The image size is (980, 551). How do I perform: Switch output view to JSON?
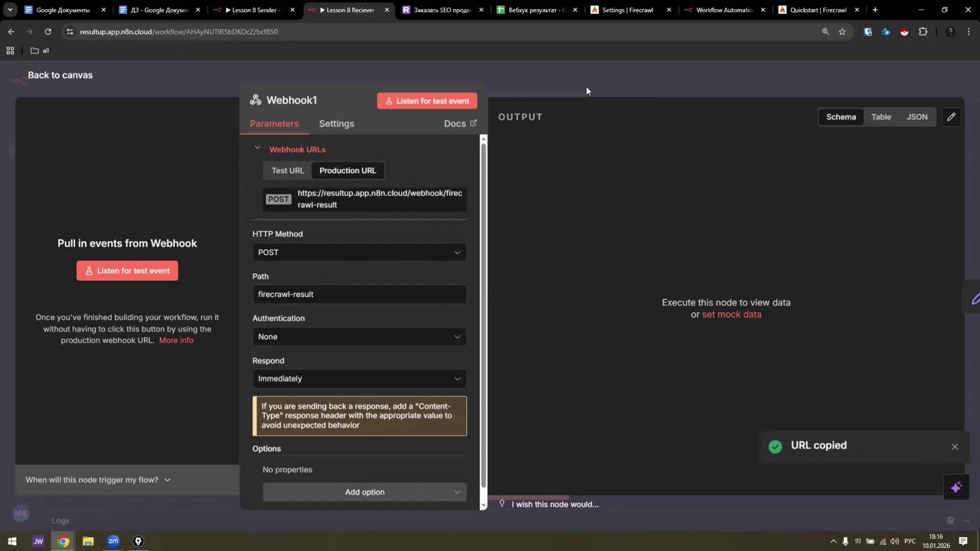pyautogui.click(x=917, y=117)
